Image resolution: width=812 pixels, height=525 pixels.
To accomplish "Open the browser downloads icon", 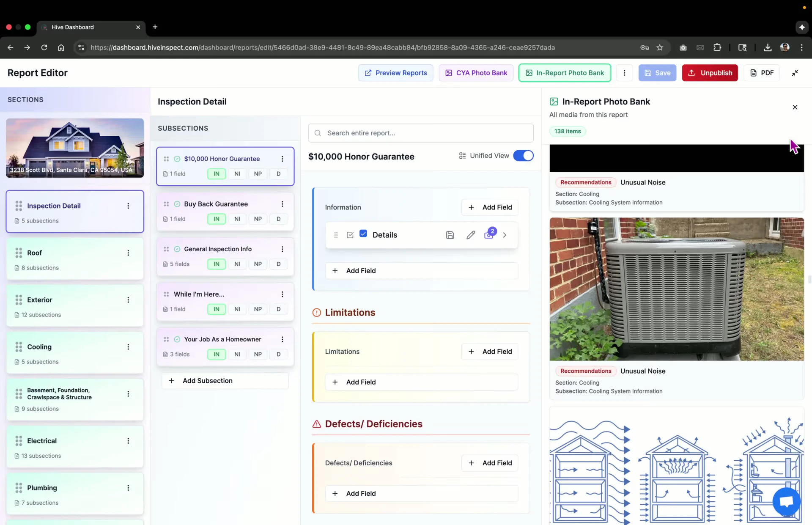I will [x=768, y=47].
